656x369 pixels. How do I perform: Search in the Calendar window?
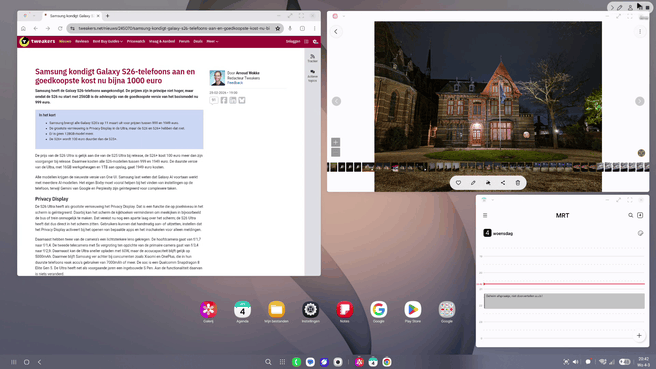[630, 215]
